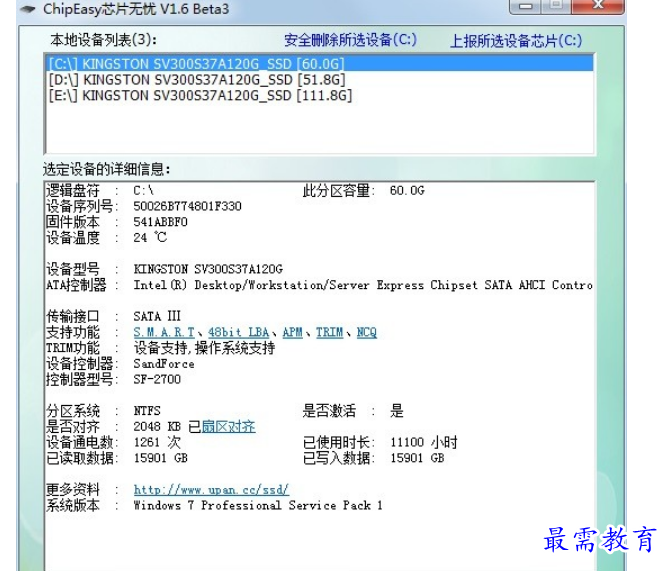Open the TRIM feature link
This screenshot has height=571, width=665.
[x=330, y=333]
